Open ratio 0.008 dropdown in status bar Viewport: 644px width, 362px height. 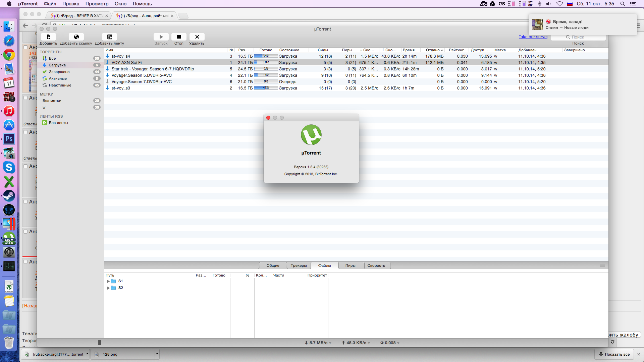(x=390, y=343)
